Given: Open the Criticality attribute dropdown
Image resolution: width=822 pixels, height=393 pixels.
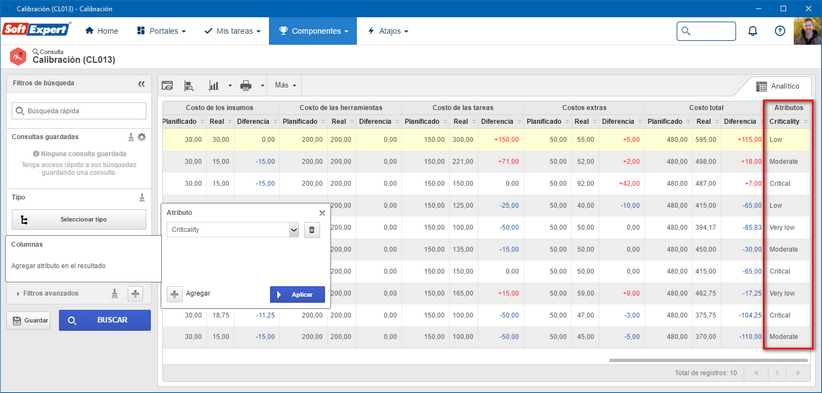Looking at the screenshot, I should [294, 230].
